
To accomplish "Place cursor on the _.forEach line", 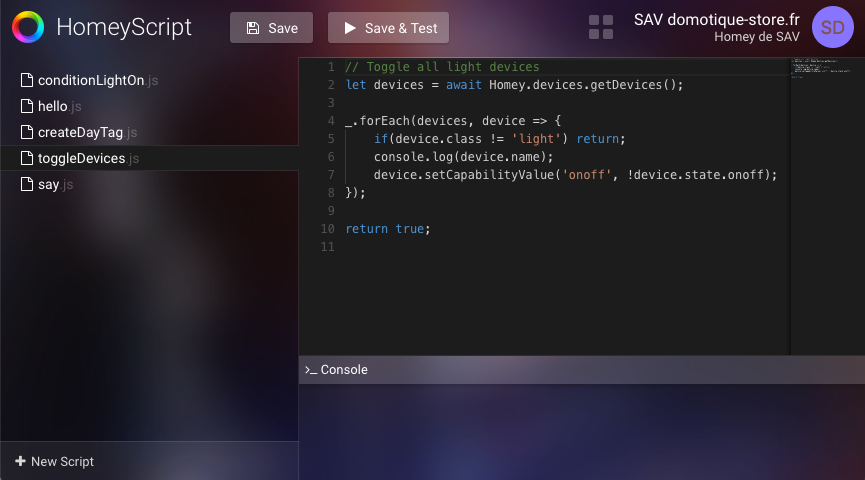I will click(x=453, y=121).
